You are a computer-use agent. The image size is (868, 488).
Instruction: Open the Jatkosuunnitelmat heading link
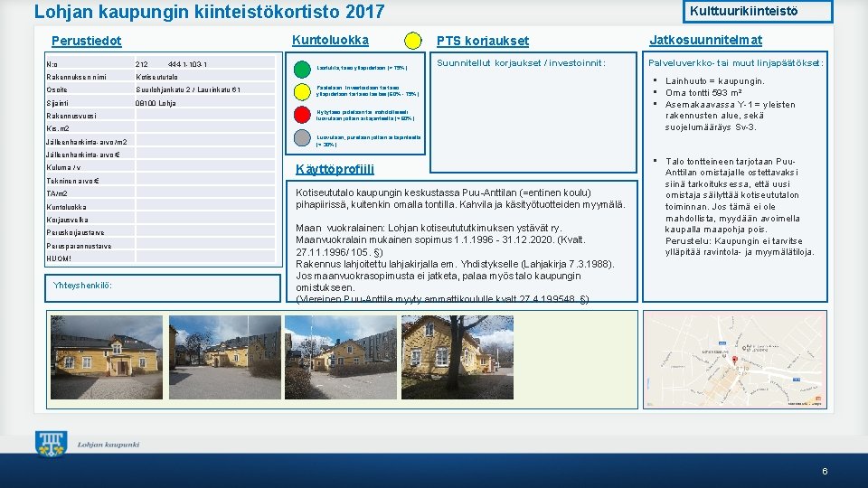[x=706, y=40]
